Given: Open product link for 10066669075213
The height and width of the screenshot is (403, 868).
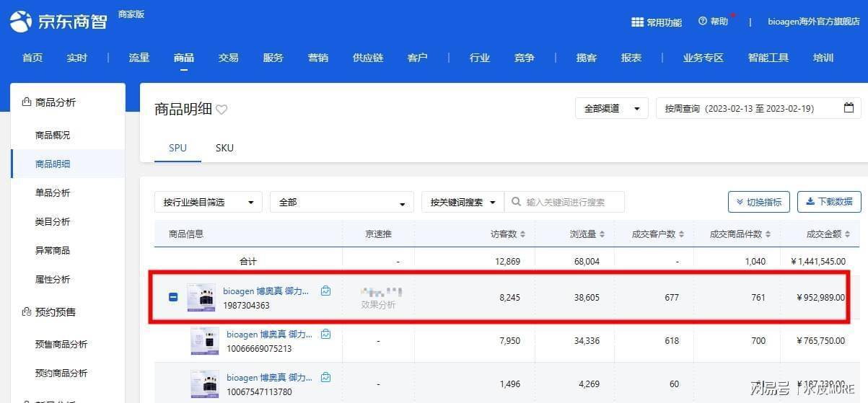Looking at the screenshot, I should pos(270,335).
